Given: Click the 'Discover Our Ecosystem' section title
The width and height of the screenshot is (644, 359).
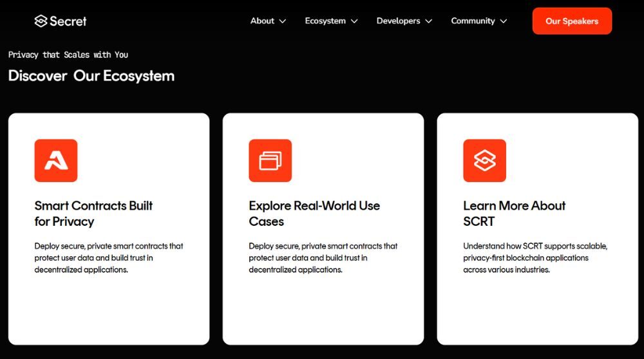Looking at the screenshot, I should point(91,76).
